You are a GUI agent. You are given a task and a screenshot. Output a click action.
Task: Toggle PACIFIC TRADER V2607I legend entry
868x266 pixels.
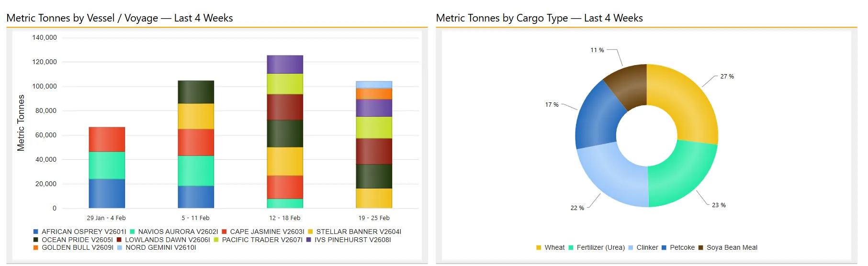[259, 240]
